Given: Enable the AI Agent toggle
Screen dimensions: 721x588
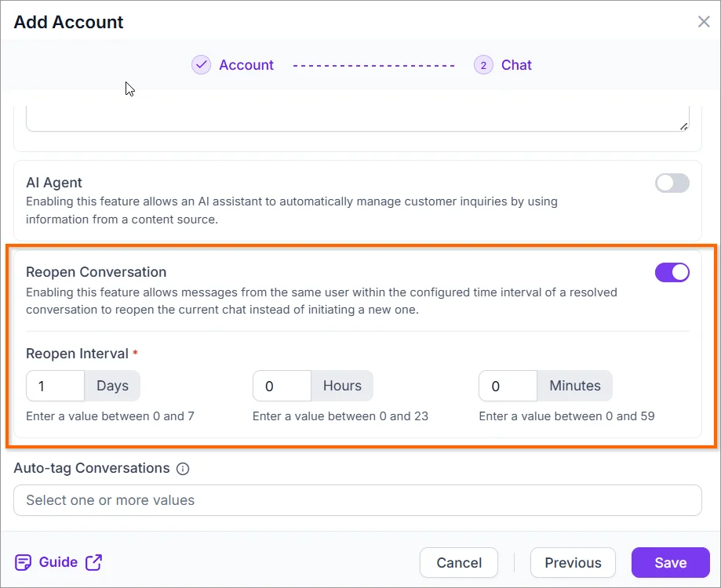Looking at the screenshot, I should click(672, 183).
